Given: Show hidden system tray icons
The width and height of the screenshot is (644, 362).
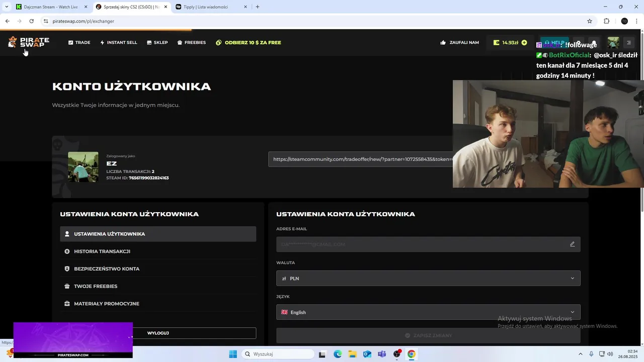Looking at the screenshot, I should pyautogui.click(x=580, y=354).
